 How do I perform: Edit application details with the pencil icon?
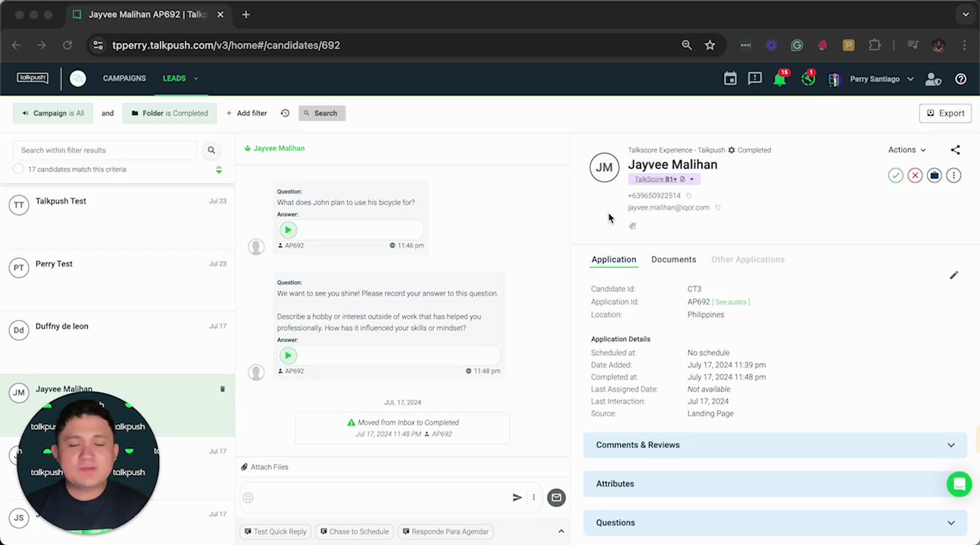point(953,276)
